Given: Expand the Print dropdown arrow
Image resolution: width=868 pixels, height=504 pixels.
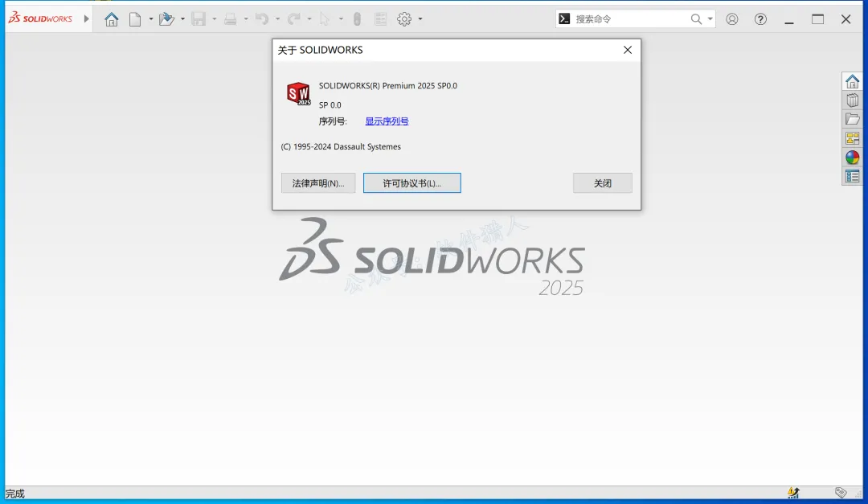Looking at the screenshot, I should coord(246,19).
